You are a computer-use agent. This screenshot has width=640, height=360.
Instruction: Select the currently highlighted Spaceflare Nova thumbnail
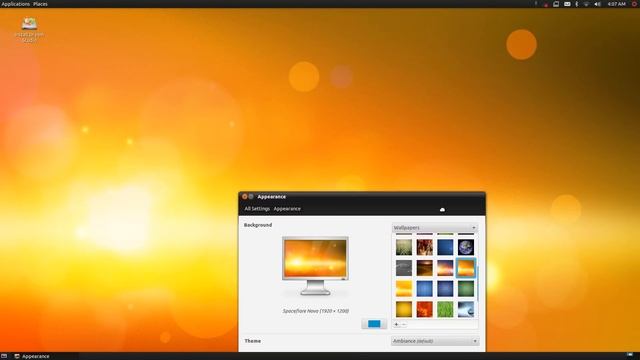point(466,268)
